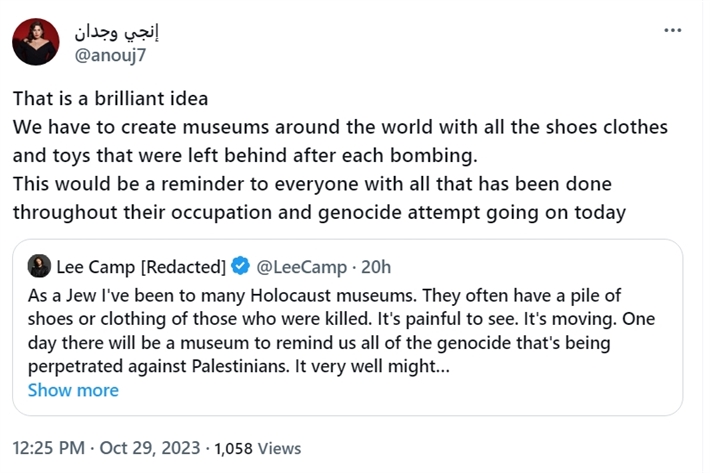Click the @LeeCamp handle in quoted tweet
This screenshot has width=710, height=473.
tap(303, 266)
